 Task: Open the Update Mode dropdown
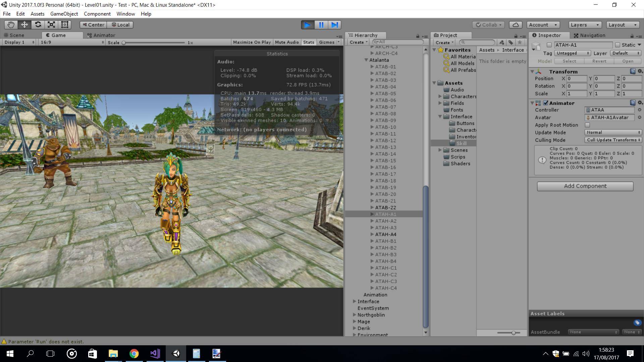tap(613, 132)
